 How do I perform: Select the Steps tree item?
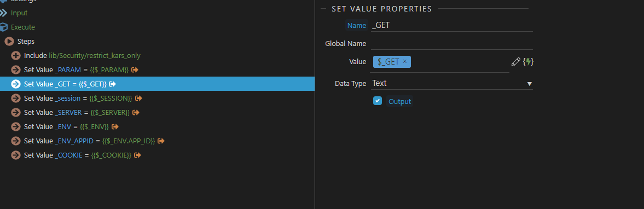[x=26, y=42]
